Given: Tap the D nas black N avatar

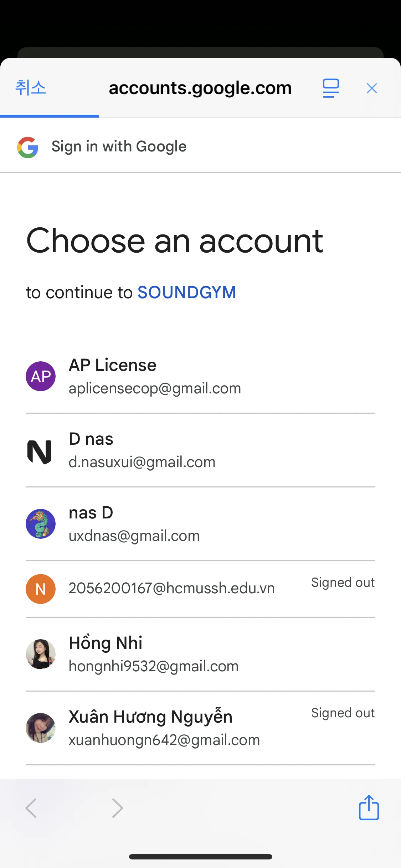Looking at the screenshot, I should pos(40,451).
